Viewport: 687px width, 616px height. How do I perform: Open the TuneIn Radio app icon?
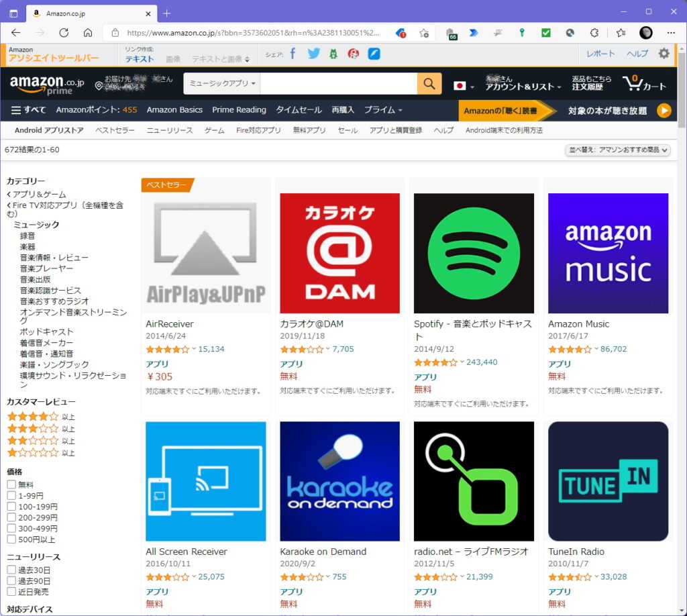608,481
